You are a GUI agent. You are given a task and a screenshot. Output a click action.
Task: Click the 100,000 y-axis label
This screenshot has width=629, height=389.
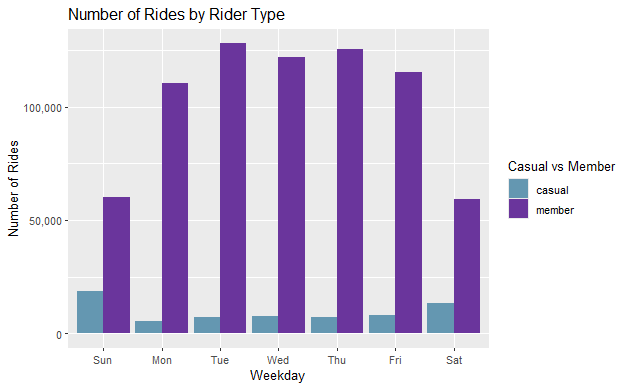(x=43, y=108)
